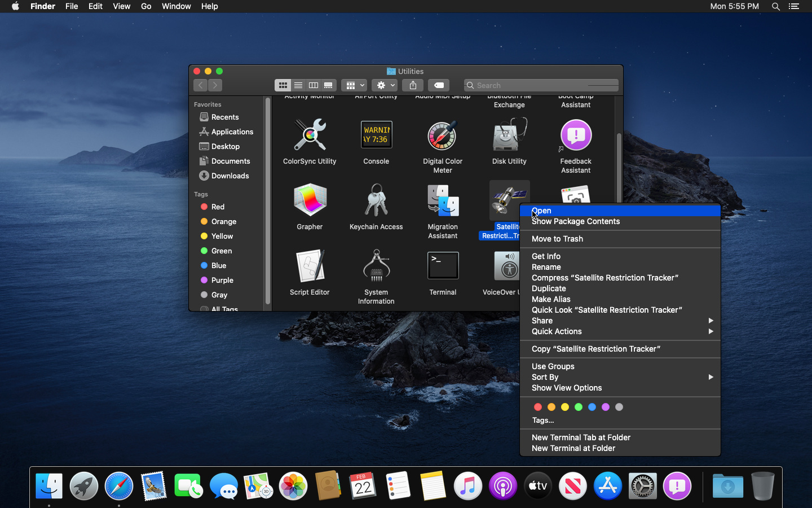The image size is (812, 508).
Task: Open the Action gear dropdown
Action: pos(385,85)
